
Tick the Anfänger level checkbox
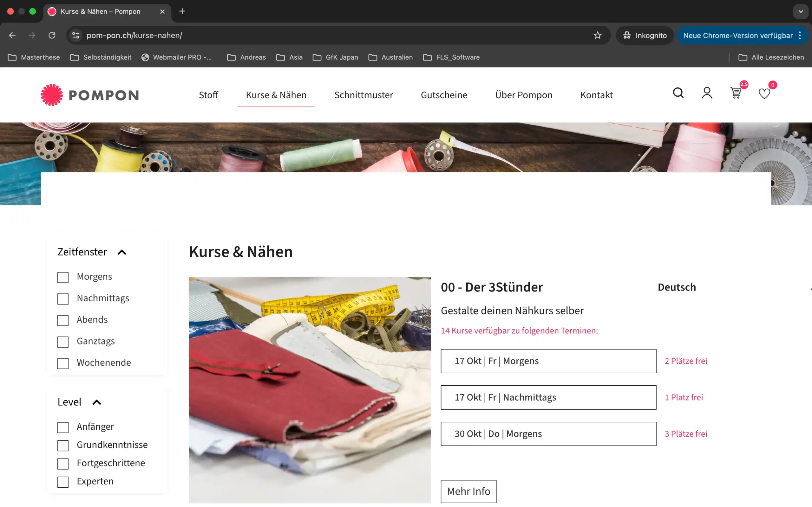(x=63, y=427)
